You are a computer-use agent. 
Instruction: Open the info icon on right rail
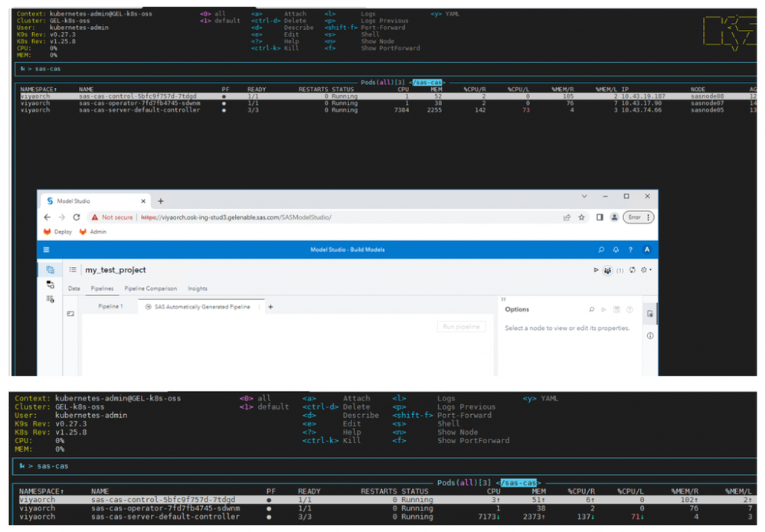coord(650,335)
